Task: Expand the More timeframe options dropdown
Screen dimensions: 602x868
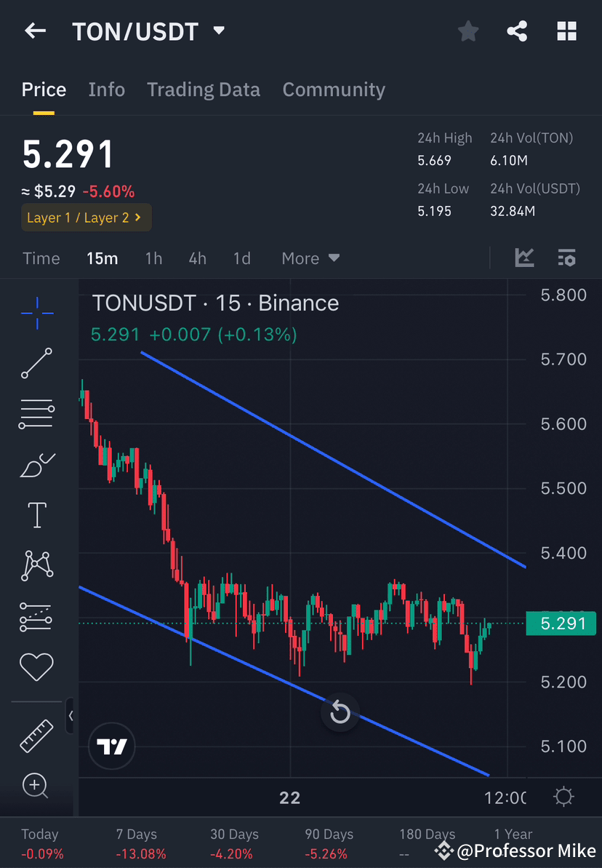Action: [310, 258]
